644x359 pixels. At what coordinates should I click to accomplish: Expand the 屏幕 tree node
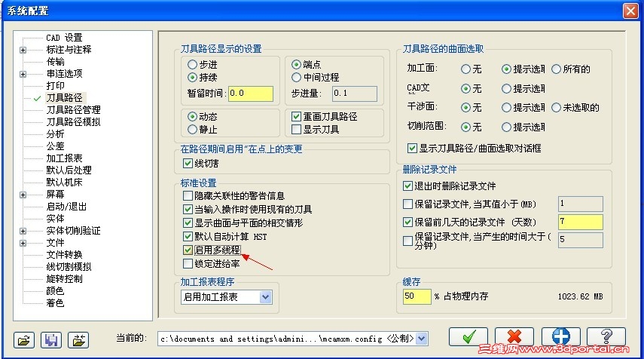pos(23,195)
